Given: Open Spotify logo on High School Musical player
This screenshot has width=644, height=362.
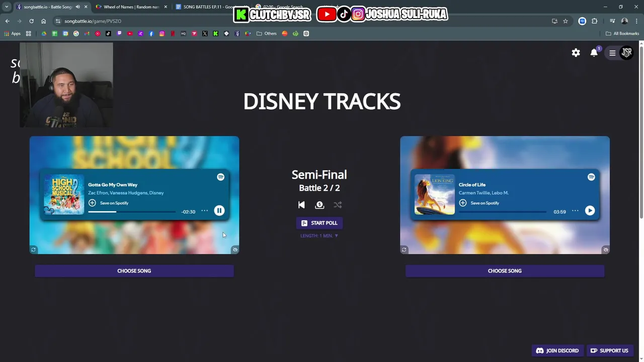Looking at the screenshot, I should pos(220,177).
